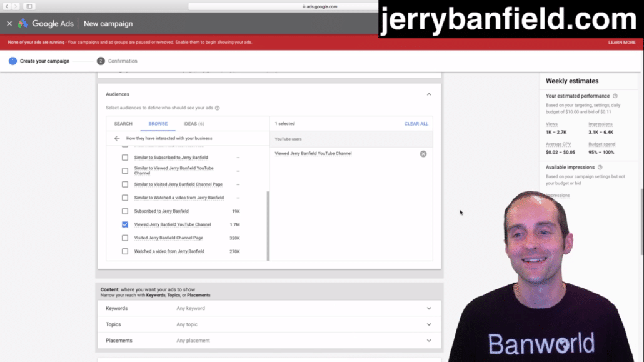Click the '320K' audience size value

click(x=234, y=238)
